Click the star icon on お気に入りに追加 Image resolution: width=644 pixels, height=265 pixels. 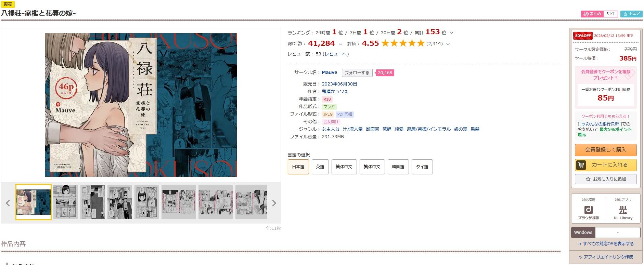click(588, 179)
